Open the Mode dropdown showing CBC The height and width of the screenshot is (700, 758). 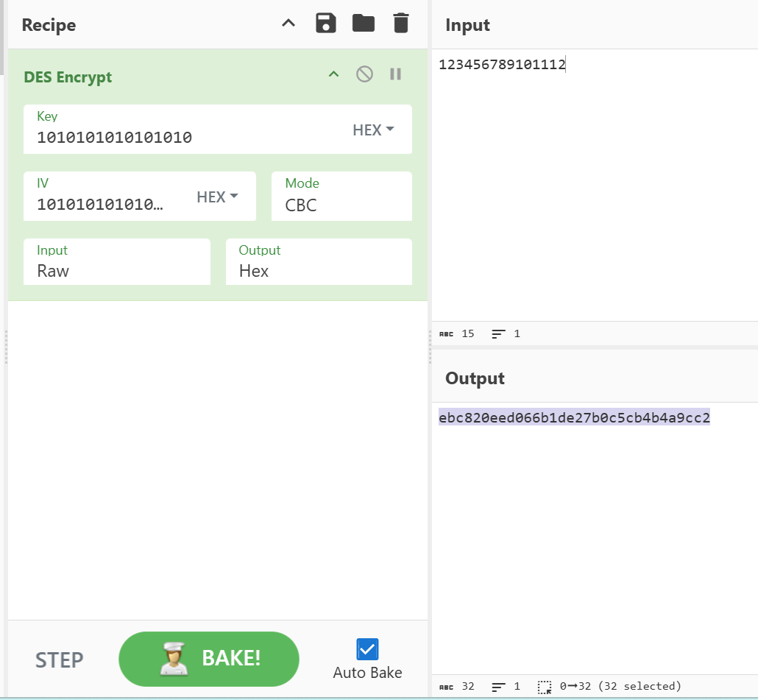pyautogui.click(x=341, y=197)
